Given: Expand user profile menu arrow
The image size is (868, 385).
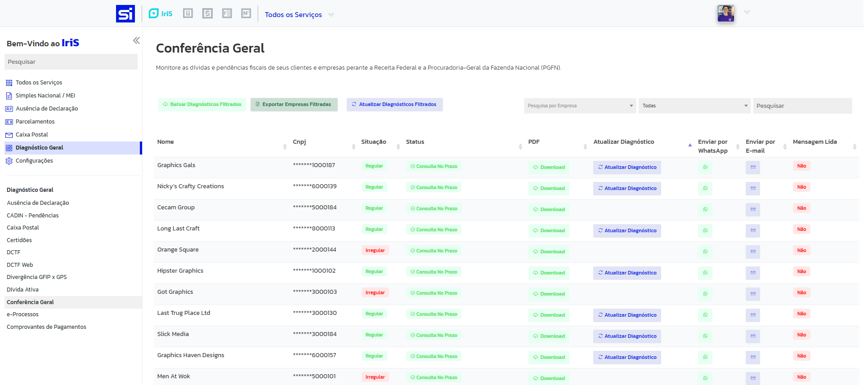Looking at the screenshot, I should pyautogui.click(x=747, y=13).
